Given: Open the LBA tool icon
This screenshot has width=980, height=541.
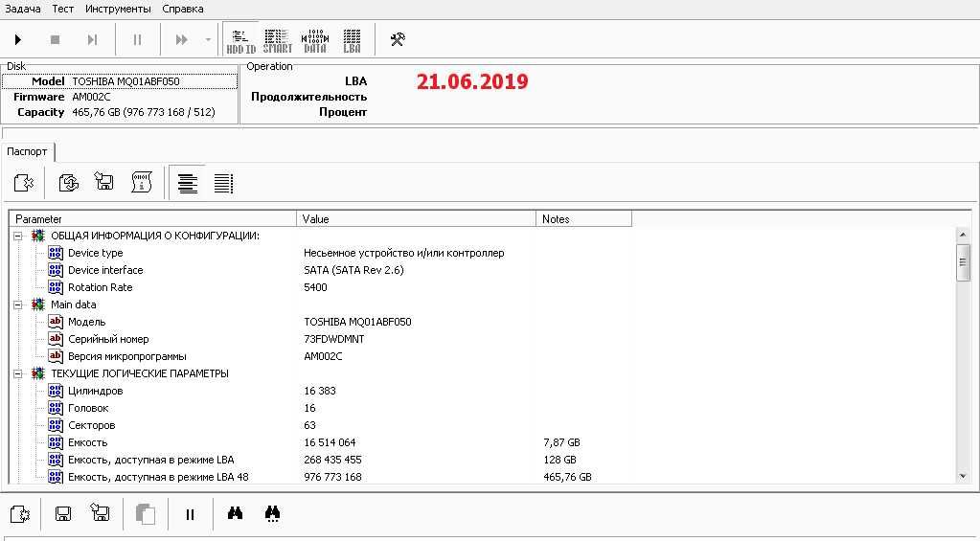Looking at the screenshot, I should point(352,40).
